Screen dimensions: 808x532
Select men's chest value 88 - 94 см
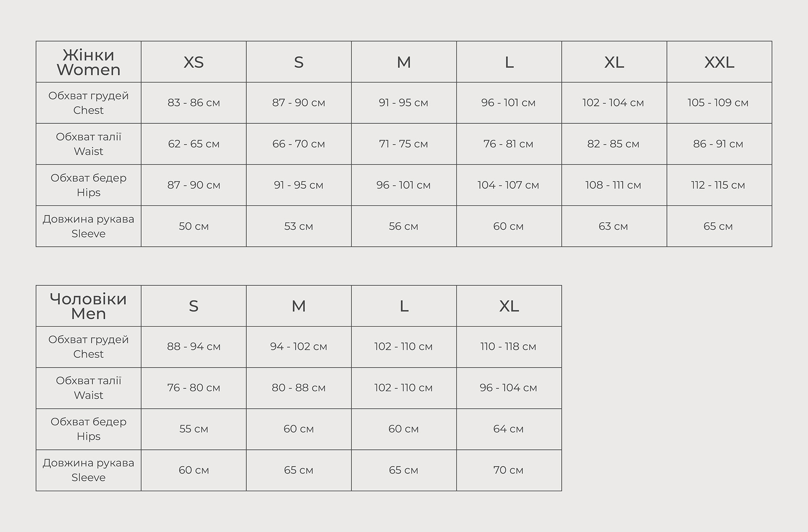point(194,347)
